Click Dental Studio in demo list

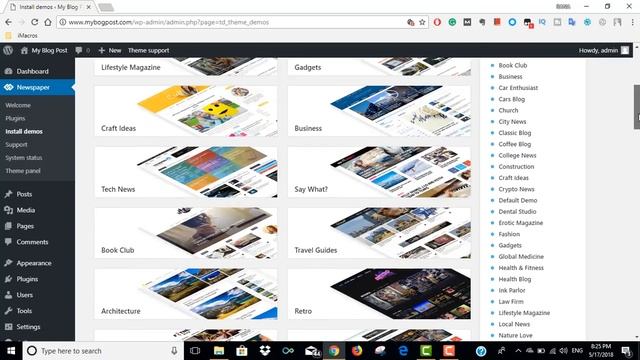(x=517, y=211)
